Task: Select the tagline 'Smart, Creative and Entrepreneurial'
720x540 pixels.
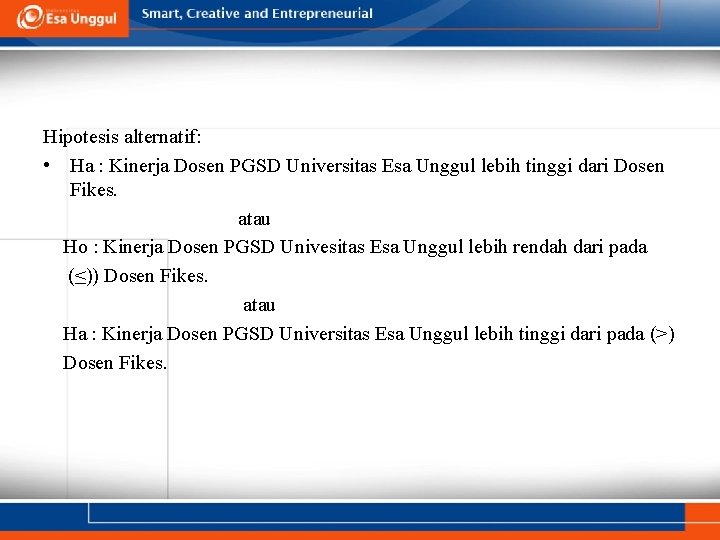Action: coord(257,14)
